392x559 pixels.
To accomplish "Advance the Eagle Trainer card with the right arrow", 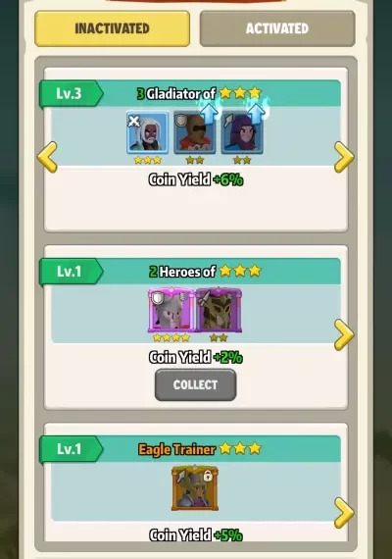I will (x=344, y=512).
